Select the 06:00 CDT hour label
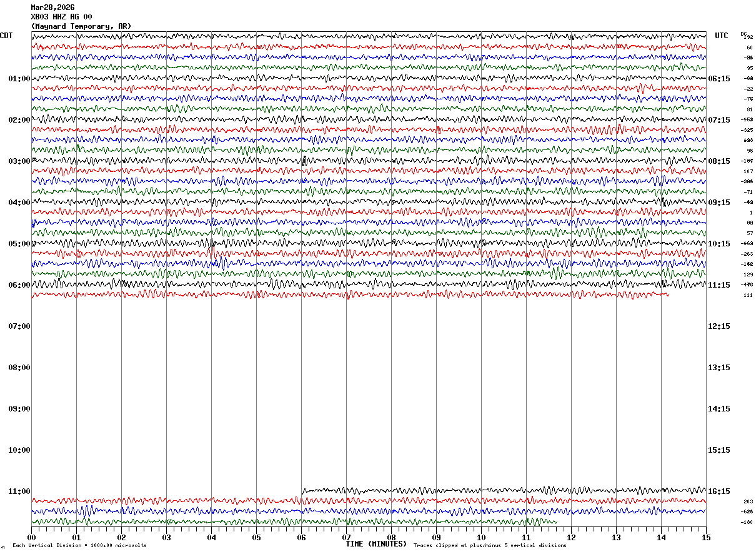 click(19, 285)
